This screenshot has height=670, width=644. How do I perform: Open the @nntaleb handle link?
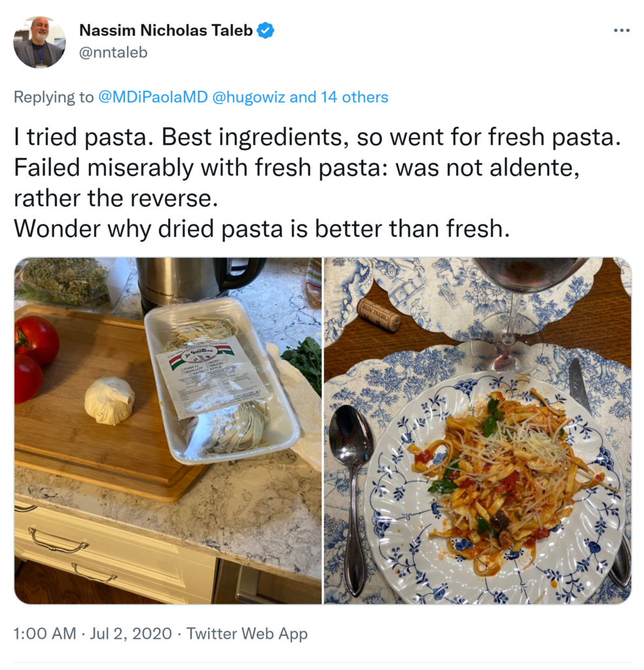(x=113, y=52)
